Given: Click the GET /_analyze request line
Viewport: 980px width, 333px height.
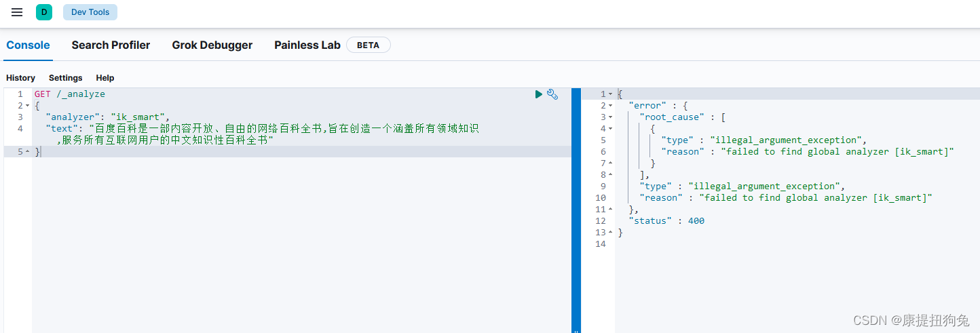Looking at the screenshot, I should coord(70,94).
